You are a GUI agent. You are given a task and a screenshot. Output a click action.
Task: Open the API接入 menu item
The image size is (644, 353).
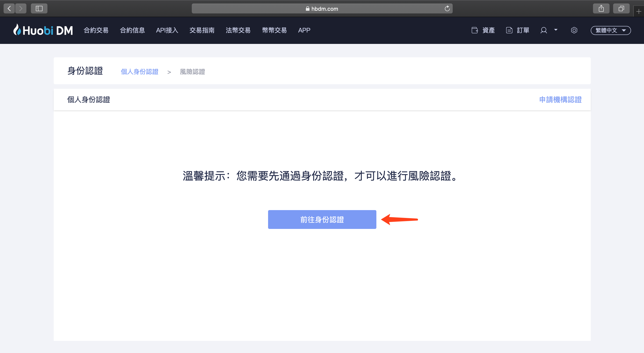pos(167,30)
